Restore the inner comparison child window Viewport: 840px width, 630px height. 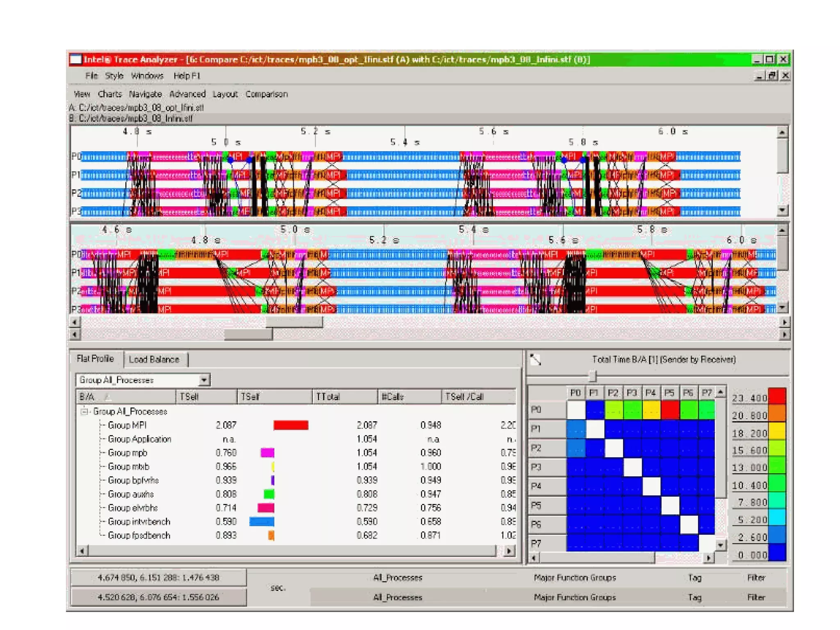click(x=773, y=76)
